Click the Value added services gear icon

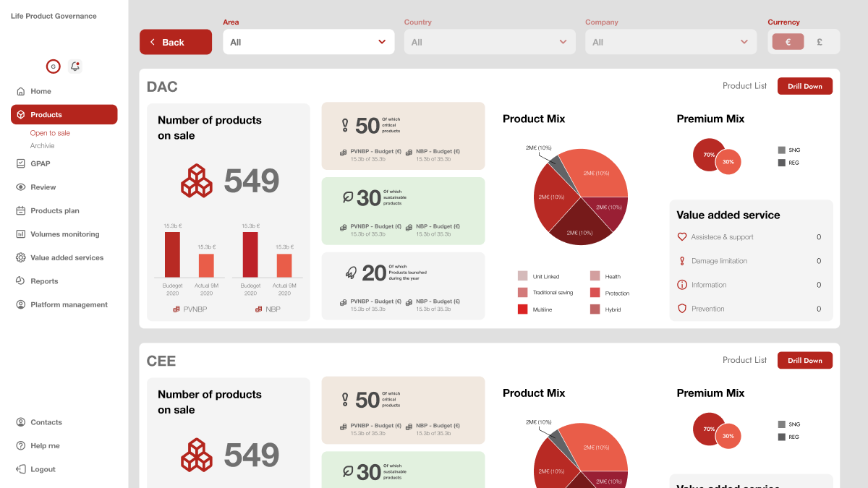pos(20,257)
